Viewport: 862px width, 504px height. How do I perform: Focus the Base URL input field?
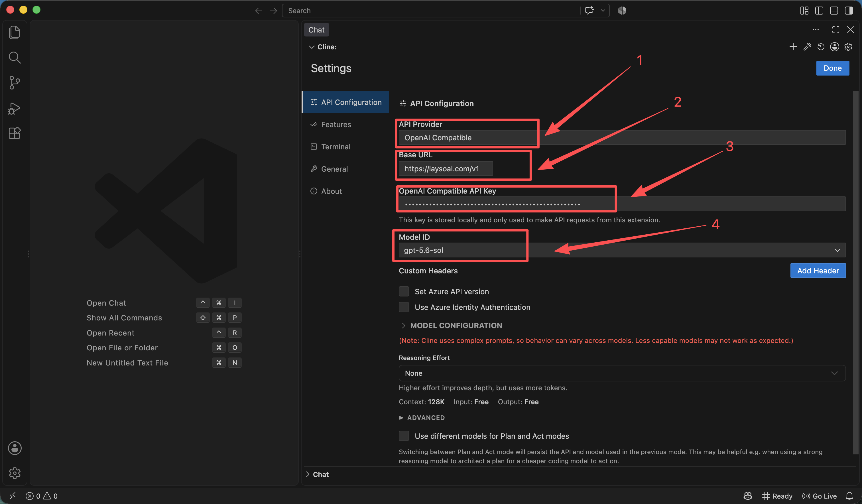tap(446, 168)
